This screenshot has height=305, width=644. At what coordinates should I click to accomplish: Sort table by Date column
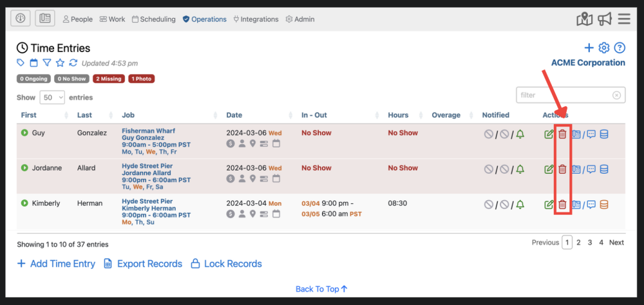point(234,115)
